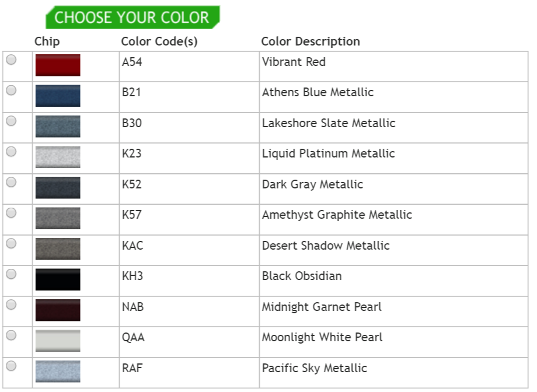Select the Black Obsidian radio button
The width and height of the screenshot is (537, 392).
[11, 274]
